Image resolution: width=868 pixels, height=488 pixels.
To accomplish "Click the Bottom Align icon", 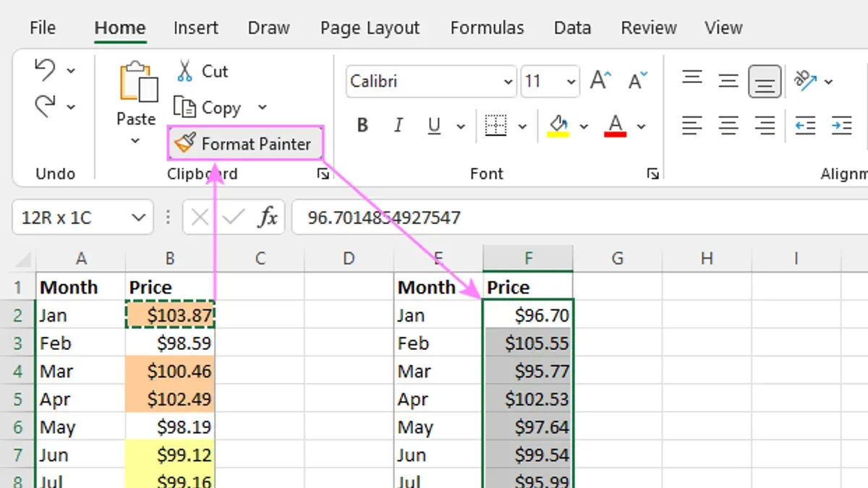I will (765, 81).
